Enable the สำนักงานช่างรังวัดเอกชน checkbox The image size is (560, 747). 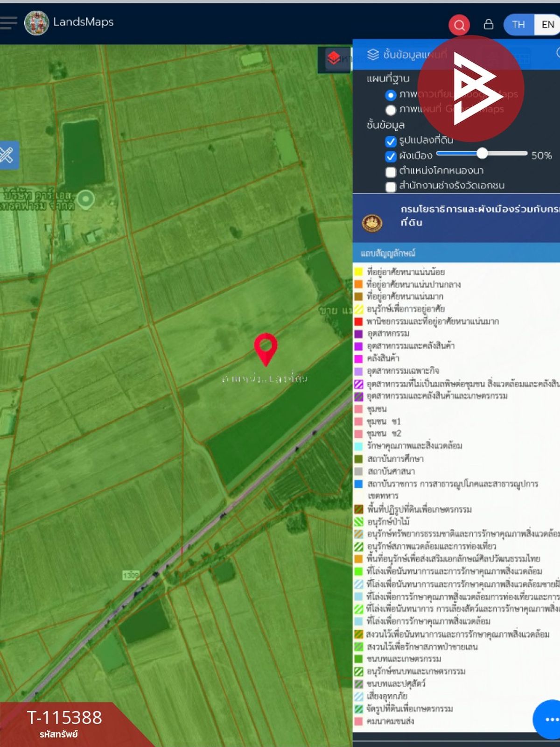pos(391,187)
